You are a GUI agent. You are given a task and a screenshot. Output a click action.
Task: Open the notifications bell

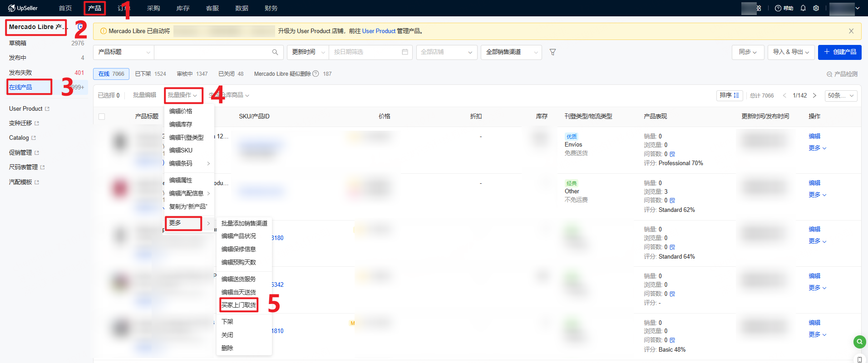tap(803, 8)
